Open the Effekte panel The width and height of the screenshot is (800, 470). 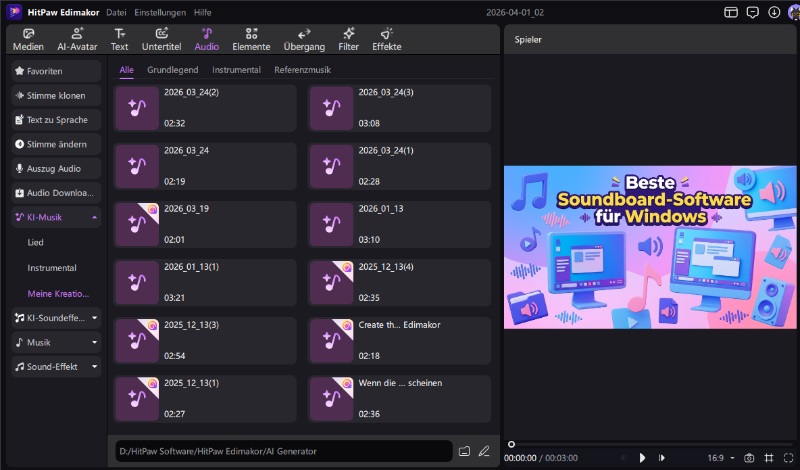387,40
